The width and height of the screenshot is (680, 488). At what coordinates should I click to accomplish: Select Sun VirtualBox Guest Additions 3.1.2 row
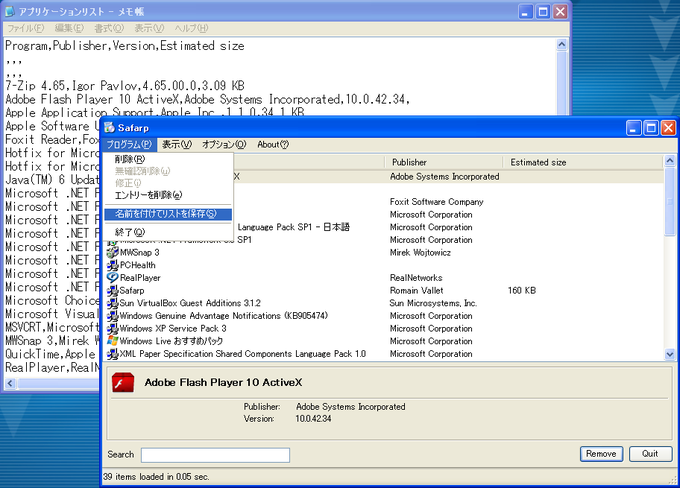click(385, 303)
